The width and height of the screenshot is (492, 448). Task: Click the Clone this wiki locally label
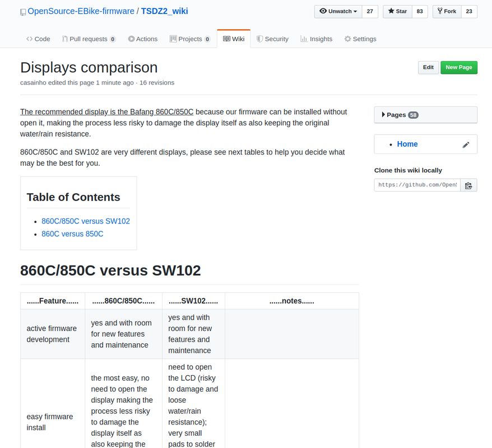(408, 171)
